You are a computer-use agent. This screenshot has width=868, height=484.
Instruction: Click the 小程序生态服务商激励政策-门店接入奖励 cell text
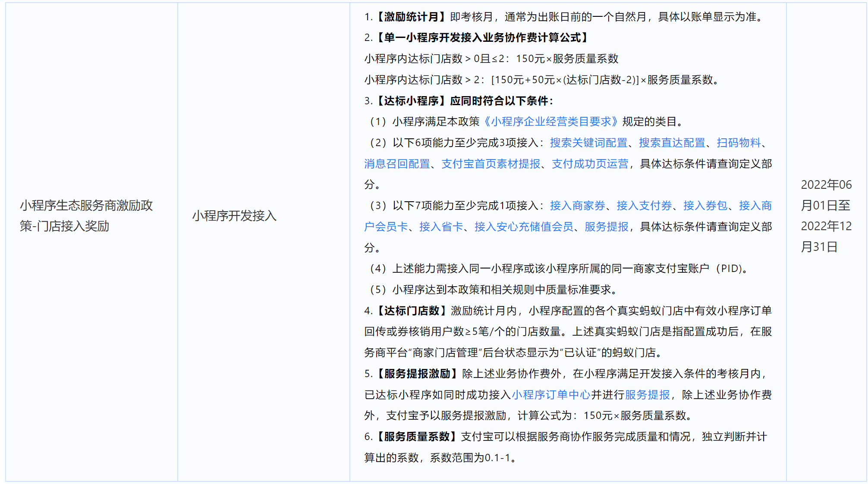point(86,215)
